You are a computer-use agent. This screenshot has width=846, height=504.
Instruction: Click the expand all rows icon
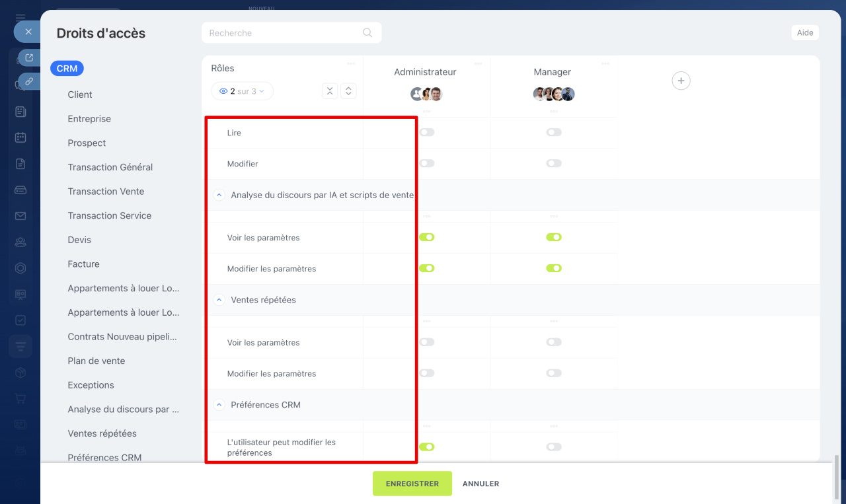348,91
